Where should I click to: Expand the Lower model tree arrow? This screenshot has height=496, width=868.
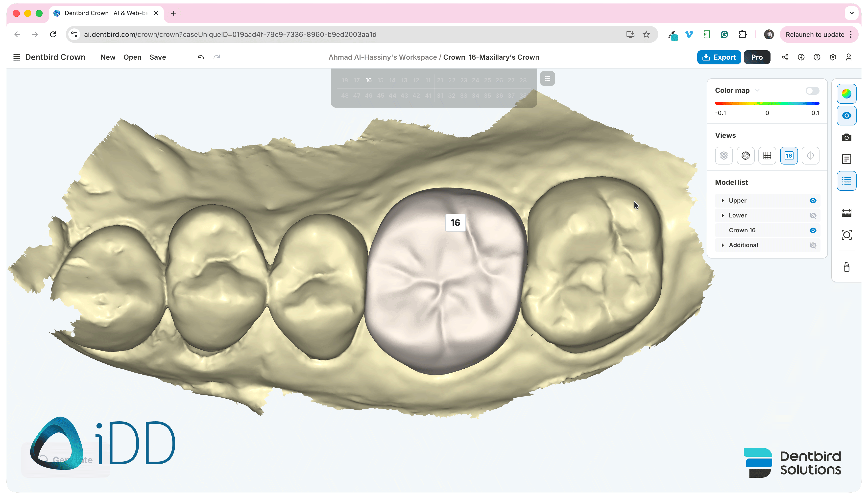pyautogui.click(x=723, y=216)
